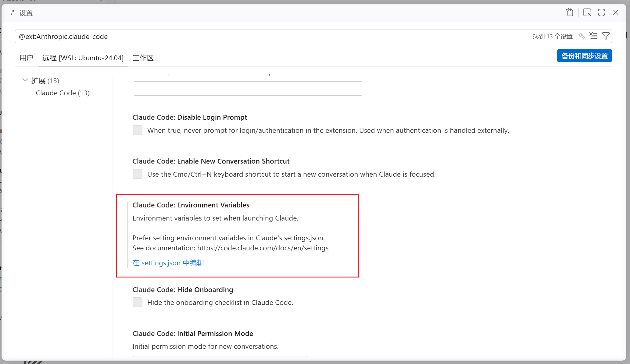630x364 pixels.
Task: Click the empty text box above Disable Login Prompt
Action: point(248,89)
